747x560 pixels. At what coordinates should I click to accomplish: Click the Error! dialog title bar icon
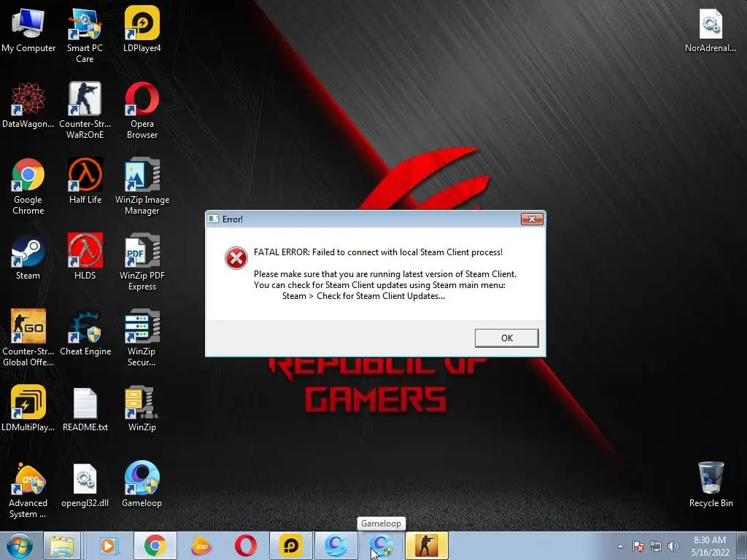tap(214, 219)
